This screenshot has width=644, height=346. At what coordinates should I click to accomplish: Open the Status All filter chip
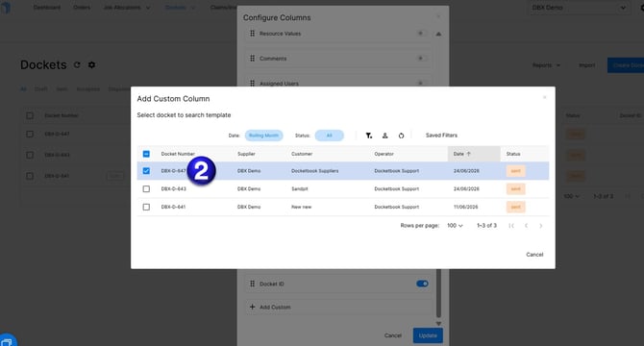pos(329,136)
